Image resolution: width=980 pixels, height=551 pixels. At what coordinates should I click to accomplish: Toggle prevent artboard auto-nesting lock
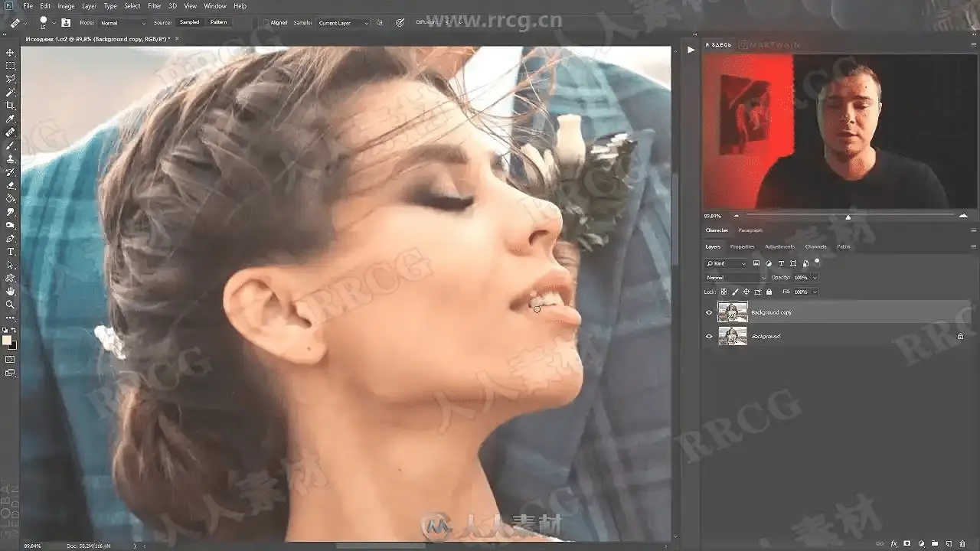click(758, 292)
